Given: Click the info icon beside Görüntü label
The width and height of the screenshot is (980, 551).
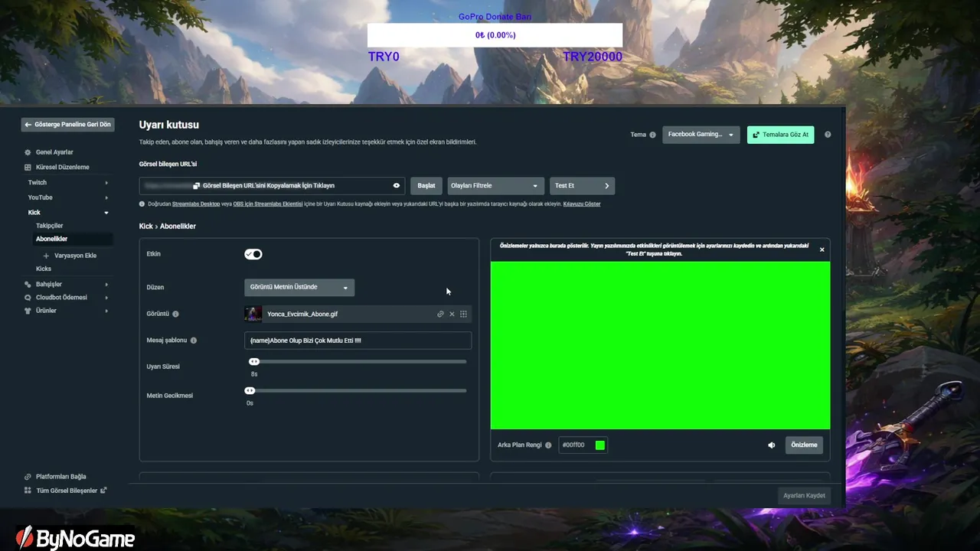Looking at the screenshot, I should [175, 314].
